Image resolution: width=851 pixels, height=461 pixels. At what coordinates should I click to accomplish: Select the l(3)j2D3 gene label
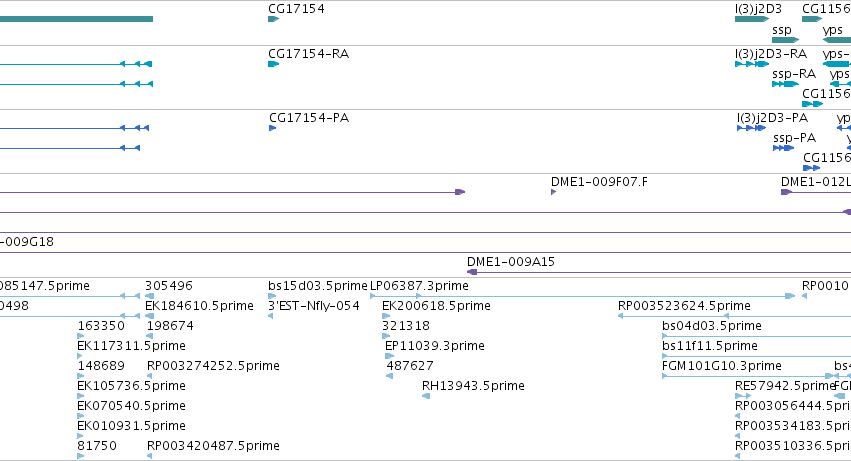[758, 9]
